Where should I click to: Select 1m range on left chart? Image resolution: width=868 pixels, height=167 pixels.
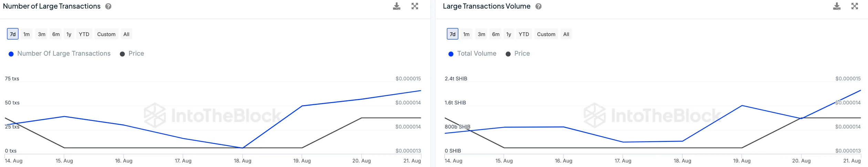(x=27, y=34)
